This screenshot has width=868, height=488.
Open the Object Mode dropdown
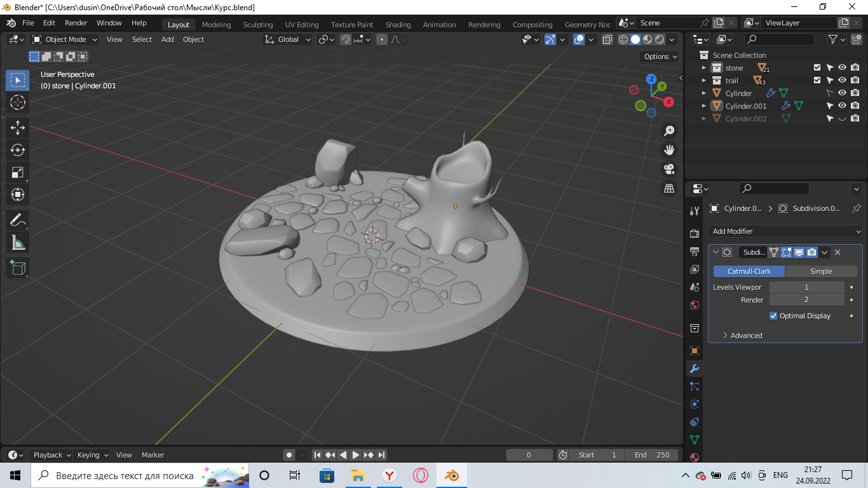point(64,39)
